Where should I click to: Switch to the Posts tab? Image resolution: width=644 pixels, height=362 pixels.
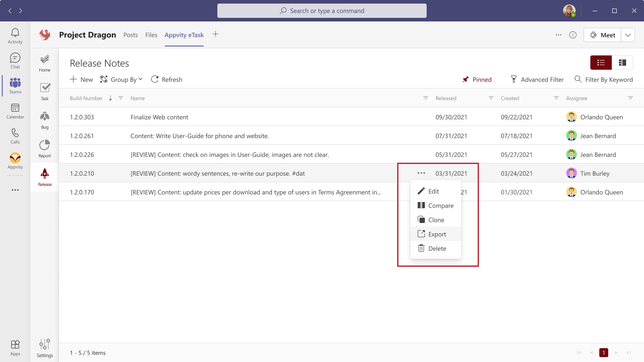(x=131, y=34)
